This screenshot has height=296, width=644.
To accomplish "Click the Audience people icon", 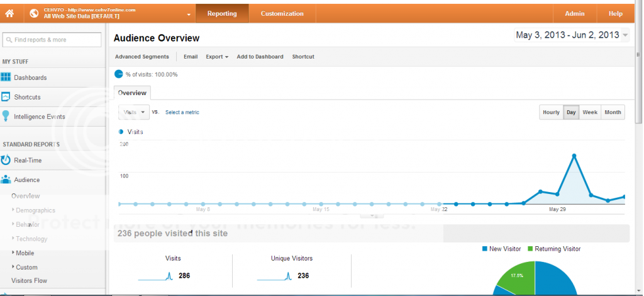I will point(6,179).
